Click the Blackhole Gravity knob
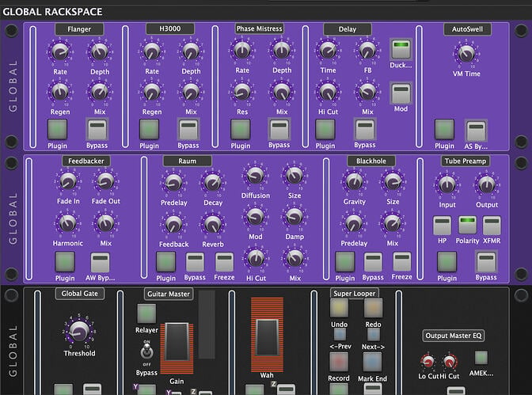The image size is (532, 395). (x=354, y=182)
